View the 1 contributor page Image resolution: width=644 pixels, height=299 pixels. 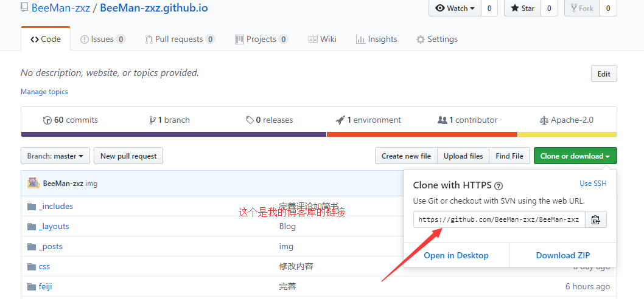coord(468,120)
